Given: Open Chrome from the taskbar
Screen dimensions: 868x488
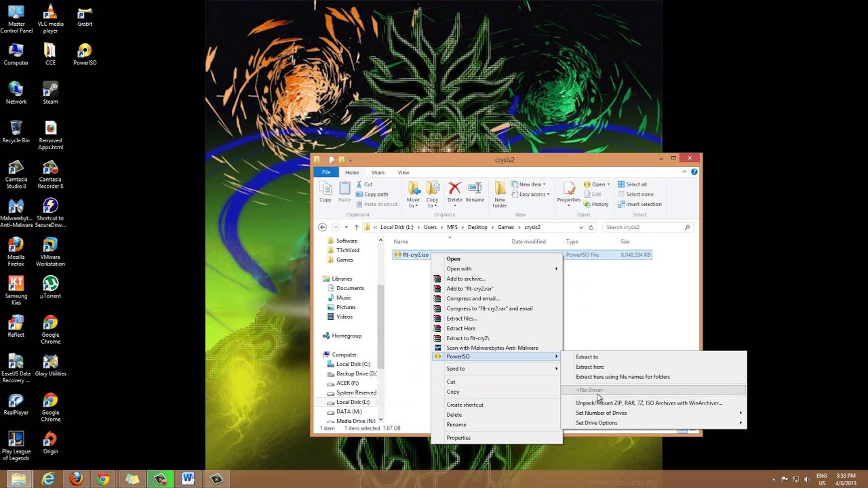Looking at the screenshot, I should point(103,479).
